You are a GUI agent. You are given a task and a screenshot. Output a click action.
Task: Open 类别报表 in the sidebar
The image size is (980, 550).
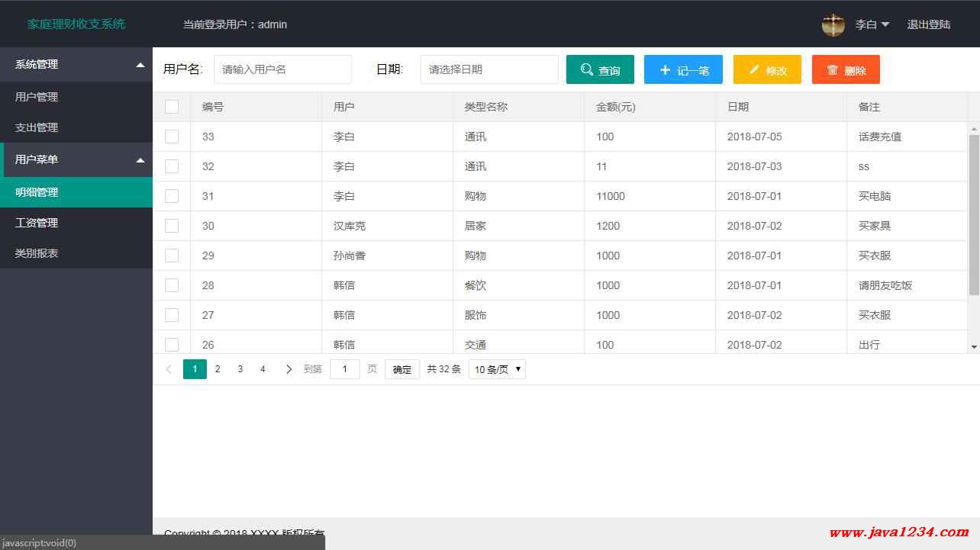click(x=76, y=253)
